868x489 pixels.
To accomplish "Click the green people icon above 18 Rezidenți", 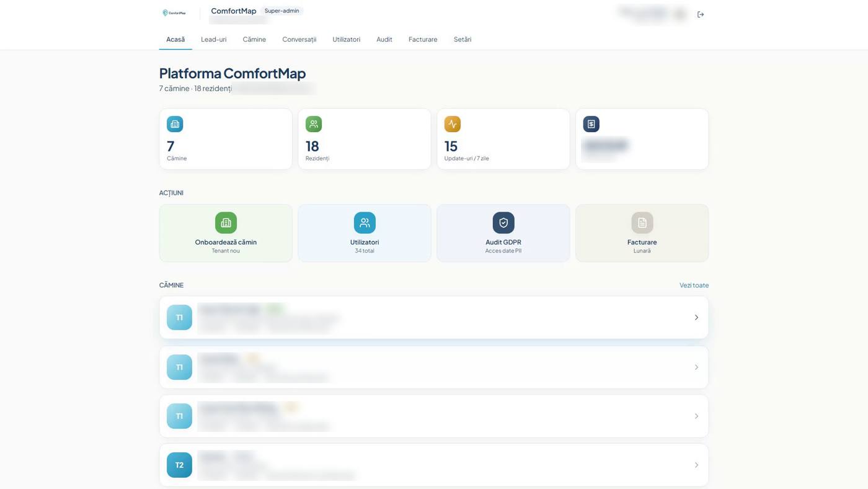I will 314,124.
